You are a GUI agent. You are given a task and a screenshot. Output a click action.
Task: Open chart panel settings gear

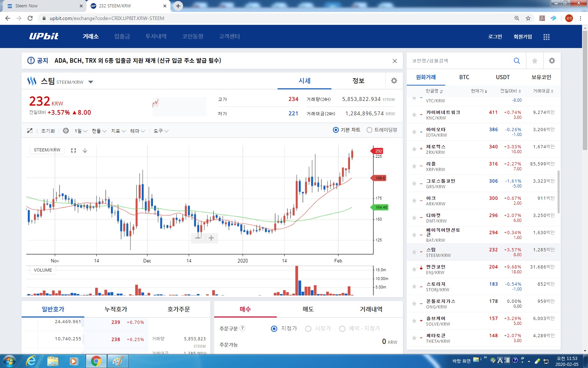coord(394,81)
